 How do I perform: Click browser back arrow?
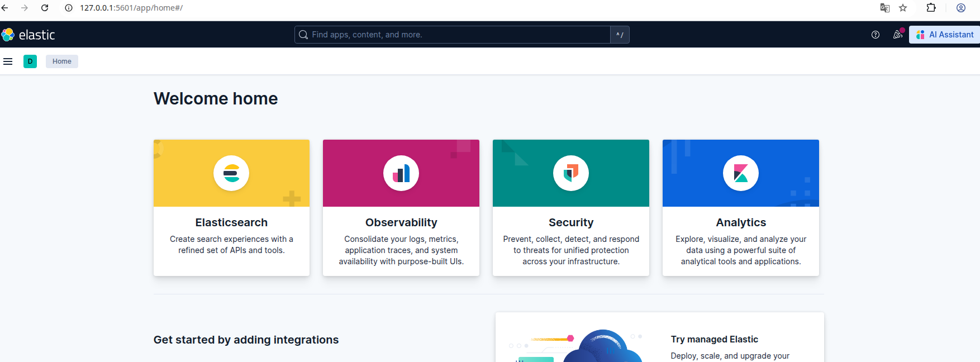[5, 8]
